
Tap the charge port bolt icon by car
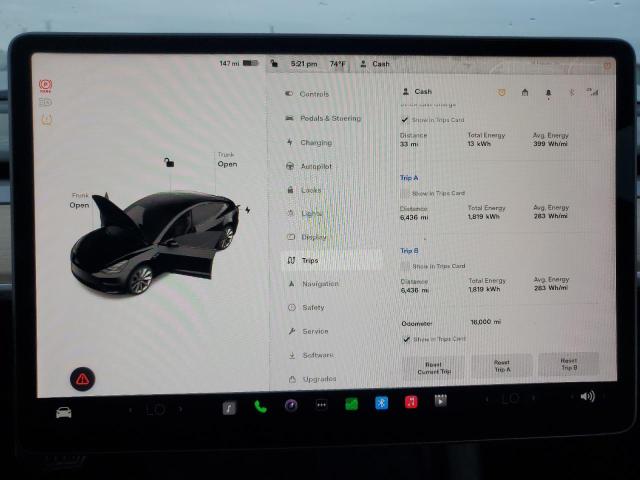[x=248, y=210]
